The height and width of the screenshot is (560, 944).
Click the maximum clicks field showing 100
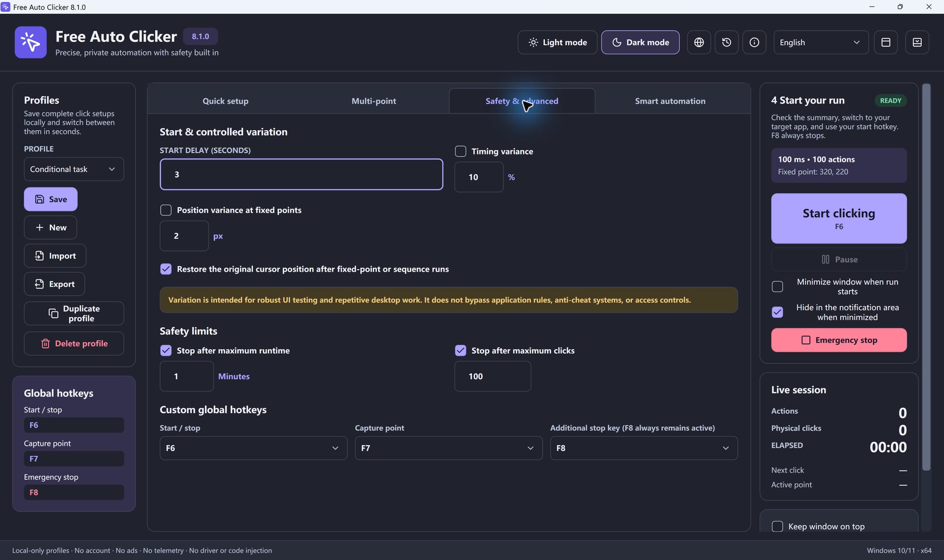(x=492, y=376)
